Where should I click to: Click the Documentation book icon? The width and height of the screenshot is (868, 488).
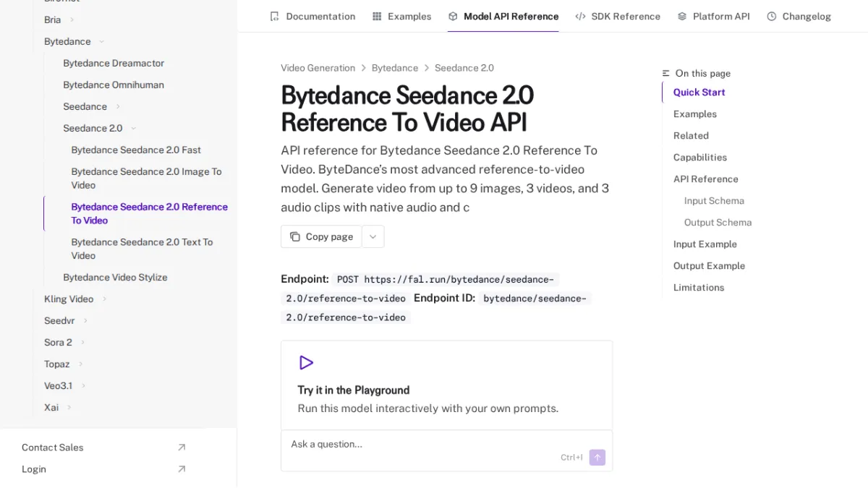coord(274,16)
